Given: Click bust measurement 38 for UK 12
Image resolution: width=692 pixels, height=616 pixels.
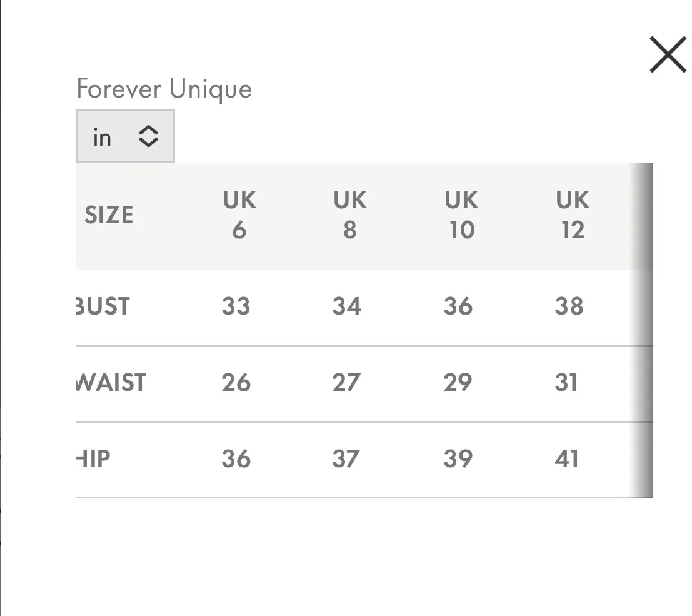Looking at the screenshot, I should point(568,306).
